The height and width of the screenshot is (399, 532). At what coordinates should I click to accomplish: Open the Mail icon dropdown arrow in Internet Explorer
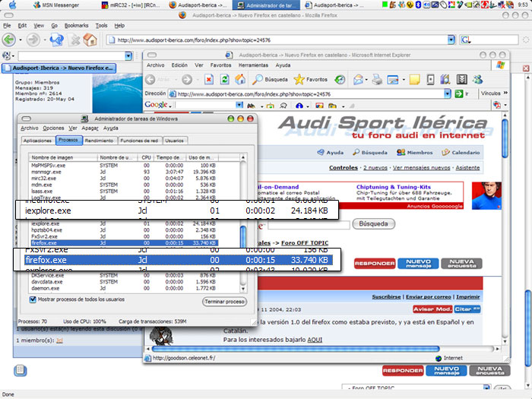tap(366, 80)
